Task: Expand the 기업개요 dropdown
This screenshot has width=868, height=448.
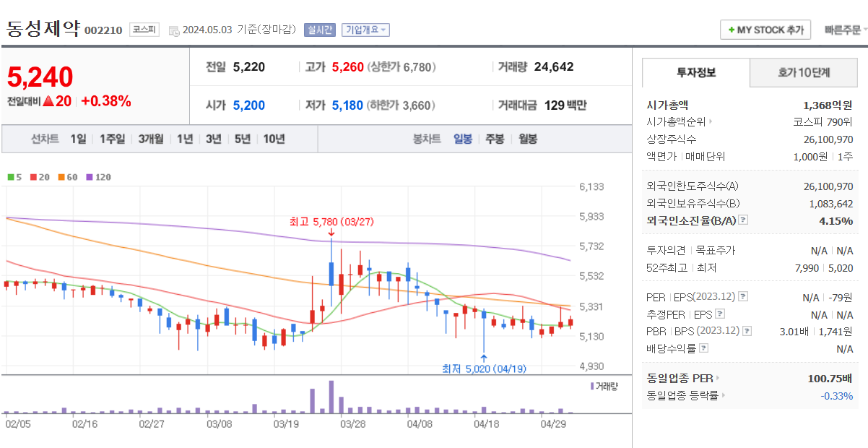Action: click(x=365, y=30)
